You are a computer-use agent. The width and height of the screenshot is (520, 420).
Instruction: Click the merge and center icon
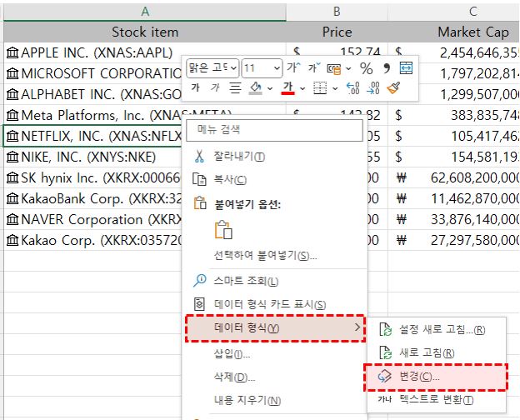[x=407, y=68]
